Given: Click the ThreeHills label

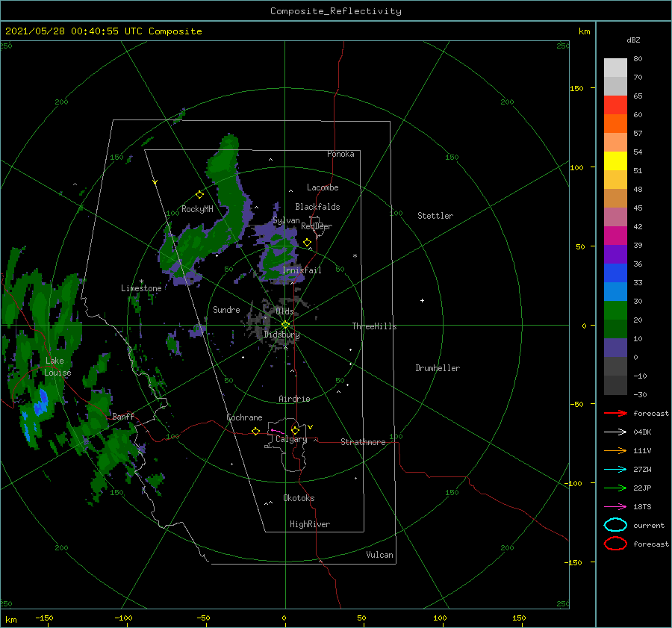Looking at the screenshot, I should pos(374,326).
